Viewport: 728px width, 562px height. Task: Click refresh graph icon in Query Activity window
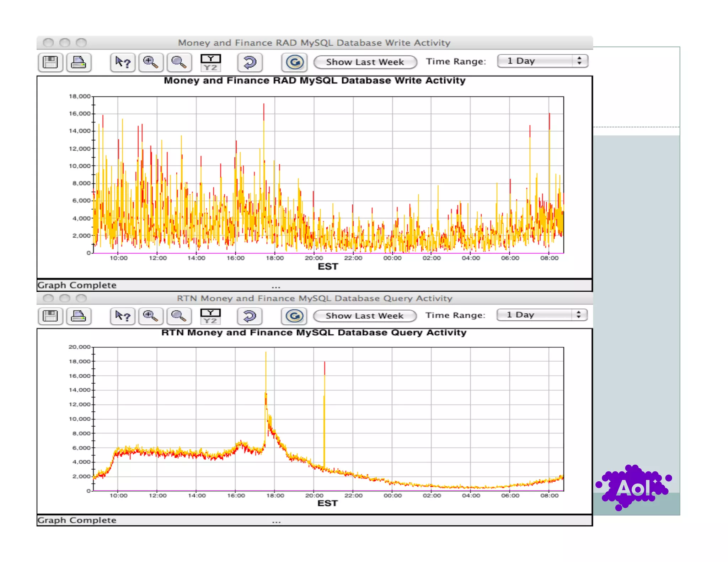(294, 316)
